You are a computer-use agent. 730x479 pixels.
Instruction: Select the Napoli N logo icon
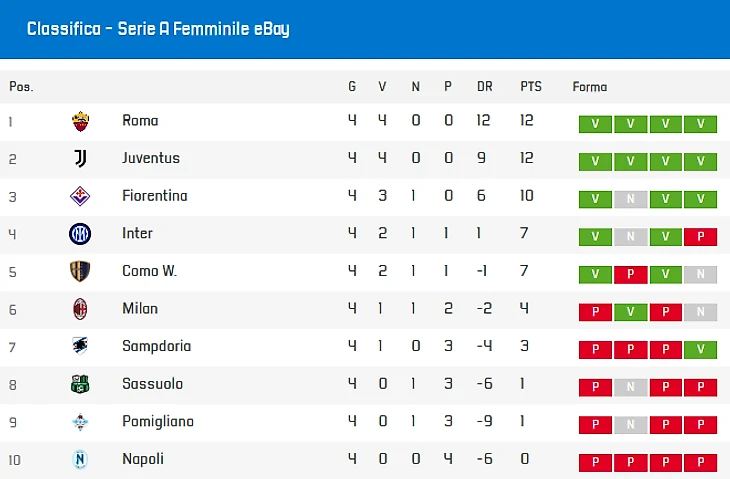80,459
